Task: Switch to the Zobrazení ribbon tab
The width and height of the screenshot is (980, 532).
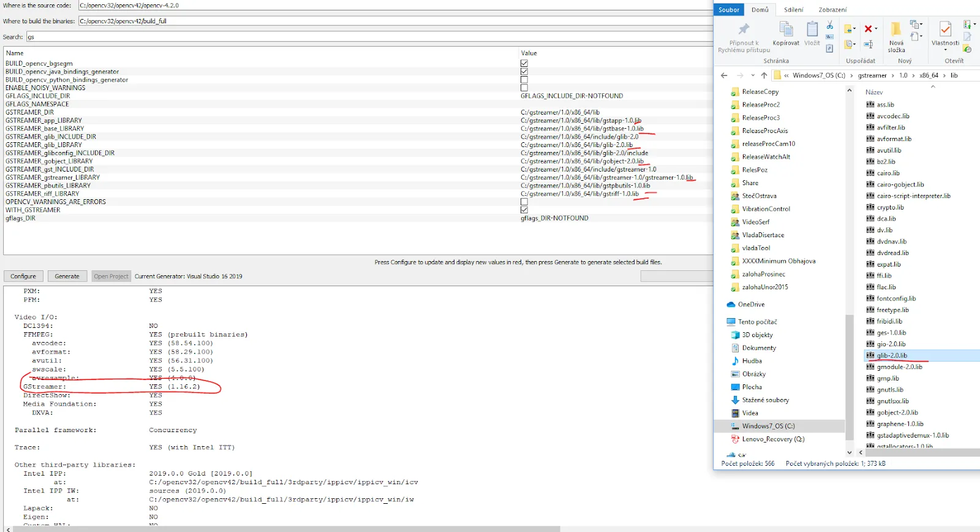Action: click(833, 10)
